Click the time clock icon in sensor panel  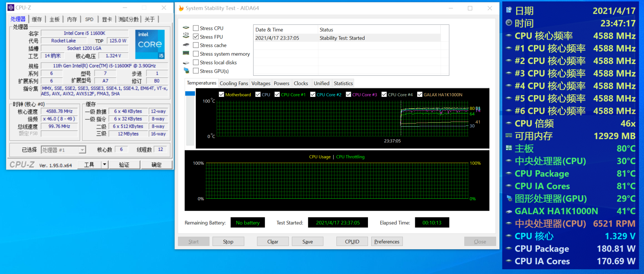coord(509,23)
